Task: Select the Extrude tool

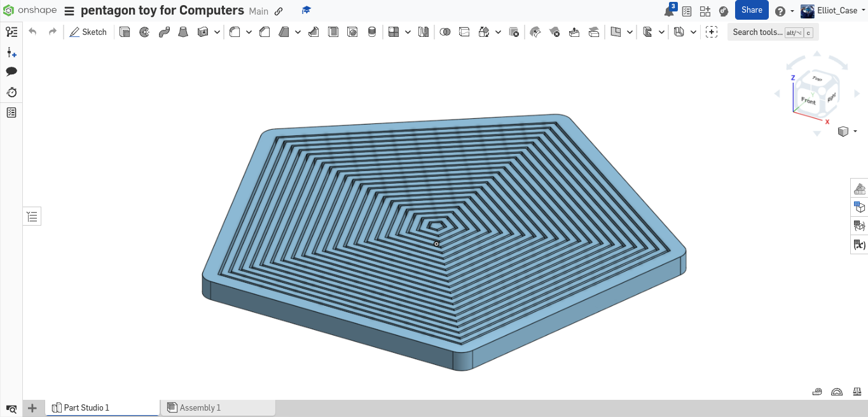Action: click(x=125, y=32)
